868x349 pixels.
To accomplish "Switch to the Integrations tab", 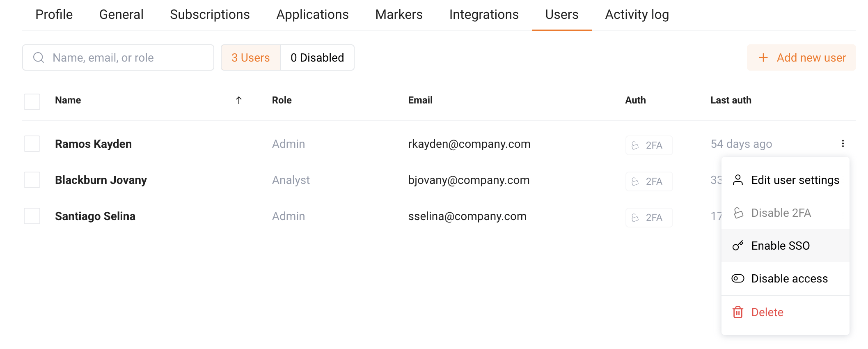I will click(x=484, y=15).
